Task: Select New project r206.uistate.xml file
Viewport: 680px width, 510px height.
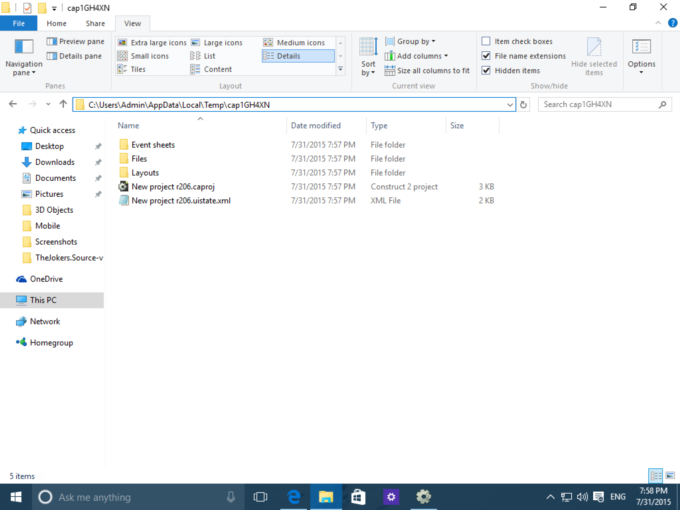Action: [180, 200]
